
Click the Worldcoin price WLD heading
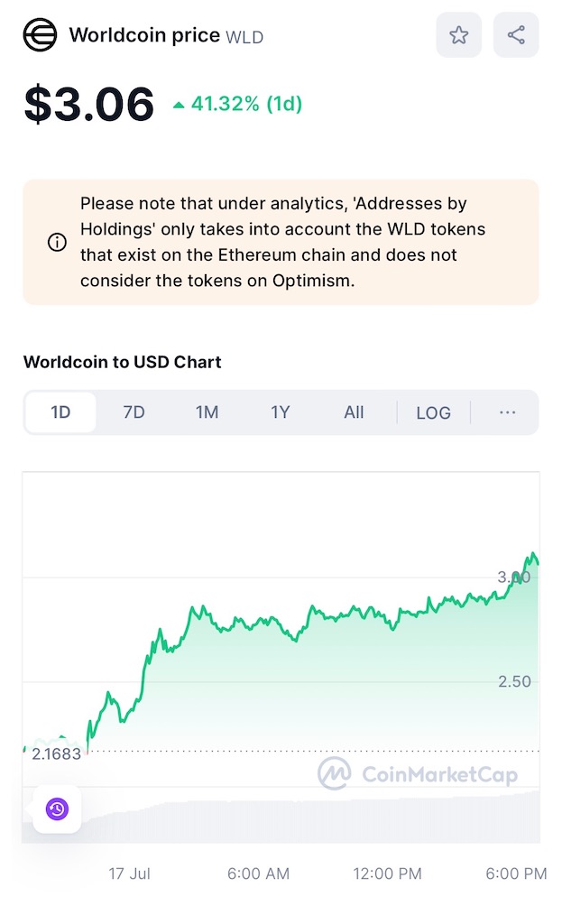point(166,35)
